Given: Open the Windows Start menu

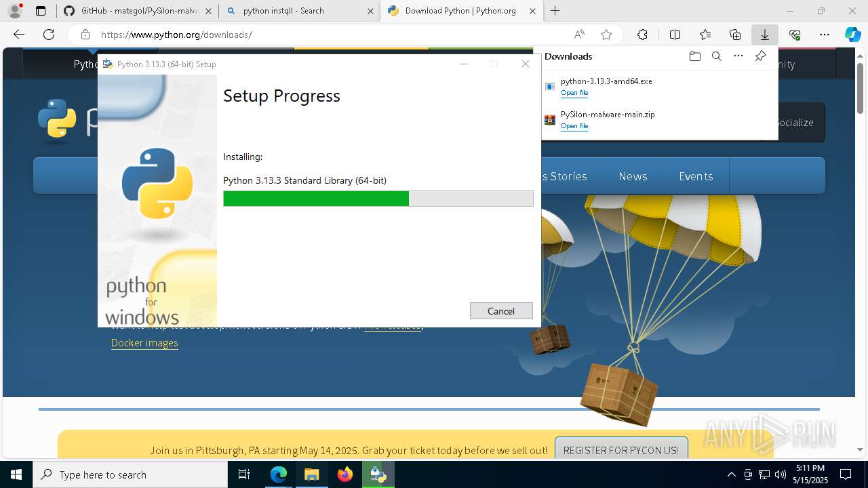Looking at the screenshot, I should tap(16, 474).
